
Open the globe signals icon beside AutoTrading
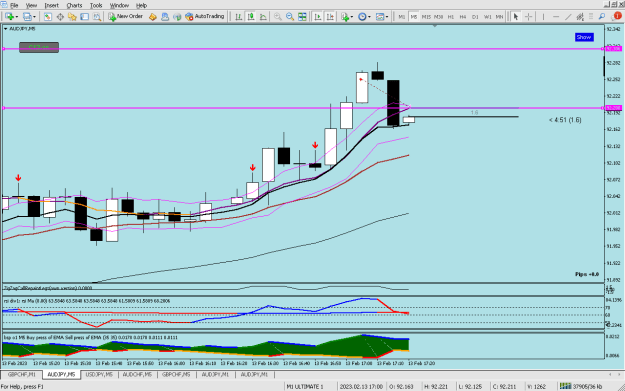coord(177,16)
